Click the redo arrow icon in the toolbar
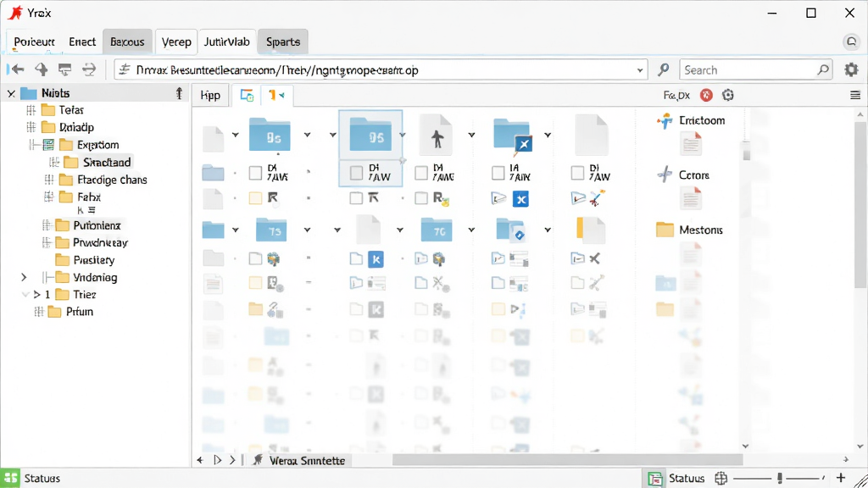Image resolution: width=868 pixels, height=488 pixels. [89, 69]
